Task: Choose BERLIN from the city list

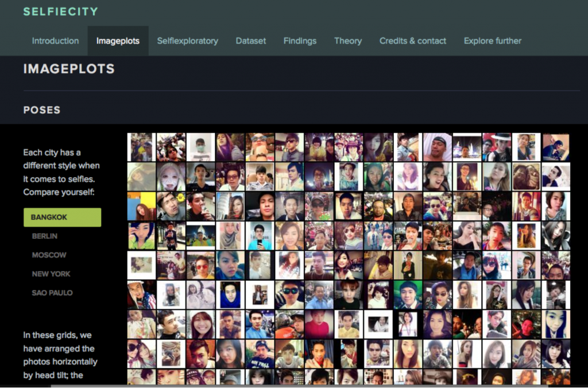Action: pos(45,236)
